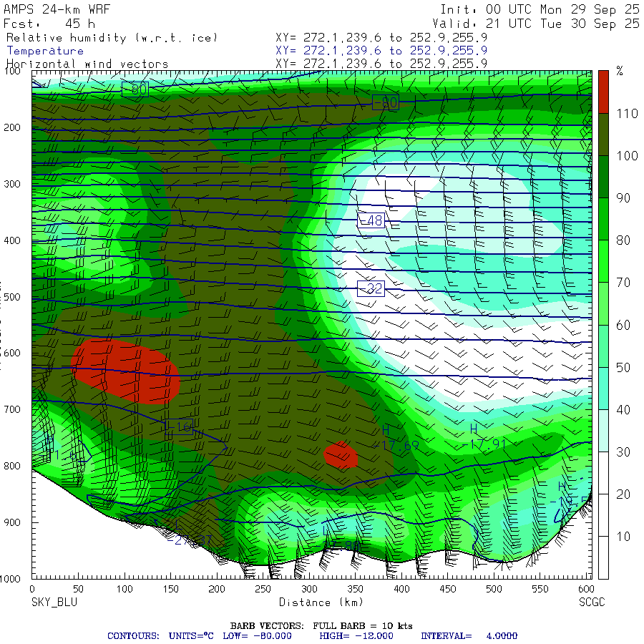The width and height of the screenshot is (644, 644).
Task: Click the 'Relative humidity (w.r.t. ice)' label
Action: pyautogui.click(x=112, y=38)
